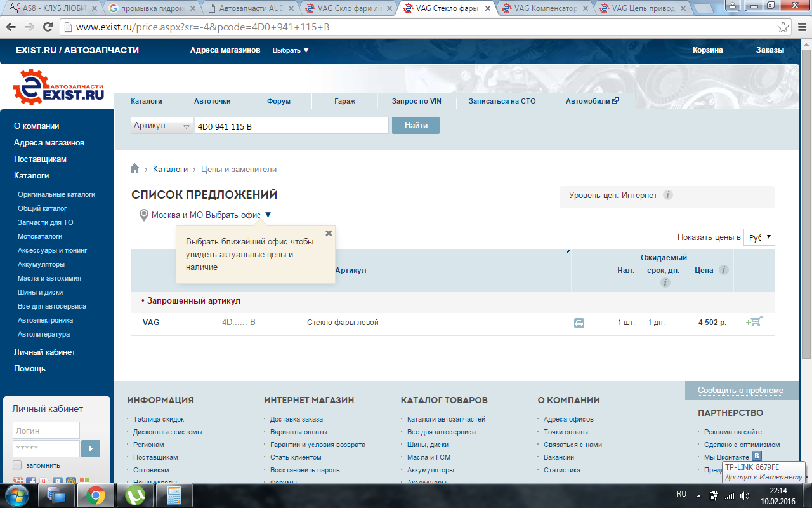The image size is (812, 508).
Task: Click the RU language indicator in taskbar
Action: (681, 493)
